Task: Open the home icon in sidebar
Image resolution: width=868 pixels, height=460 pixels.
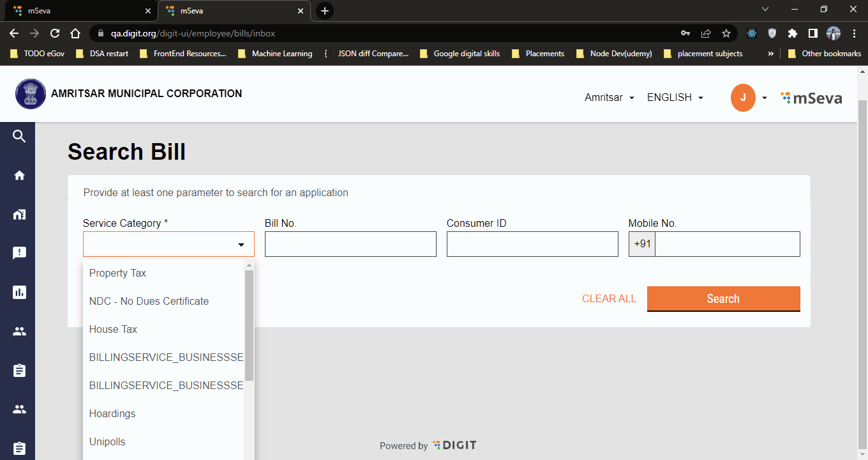Action: tap(19, 175)
